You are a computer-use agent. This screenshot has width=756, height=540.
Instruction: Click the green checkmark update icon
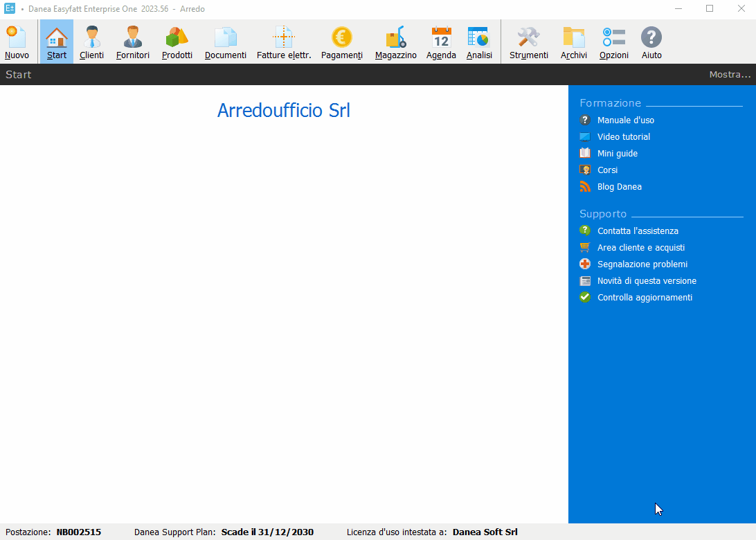pos(585,298)
